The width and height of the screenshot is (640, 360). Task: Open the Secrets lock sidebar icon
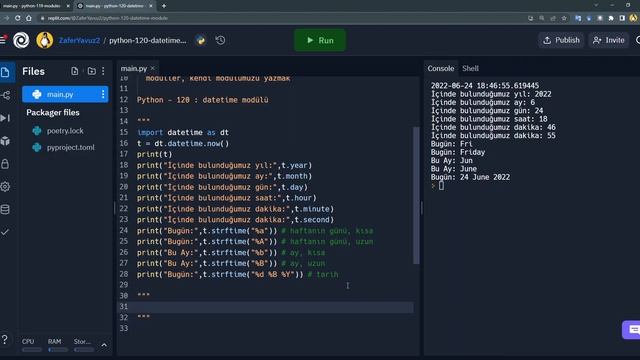coord(6,164)
